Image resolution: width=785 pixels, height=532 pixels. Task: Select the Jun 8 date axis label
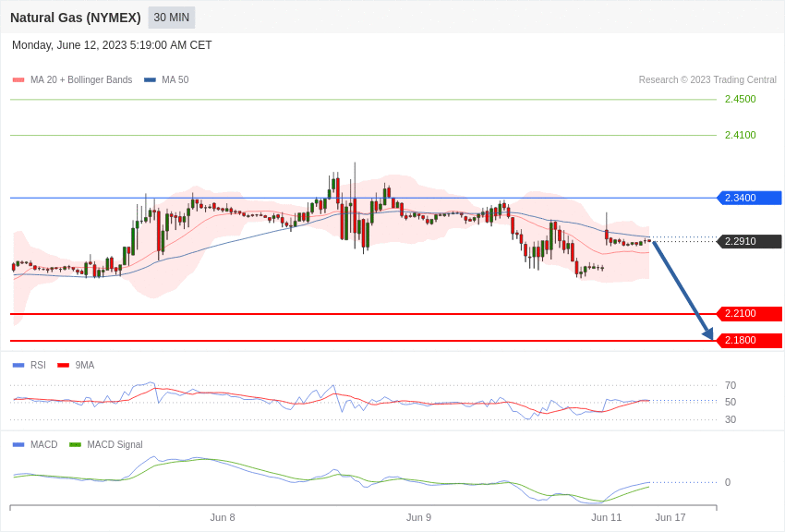(x=223, y=517)
